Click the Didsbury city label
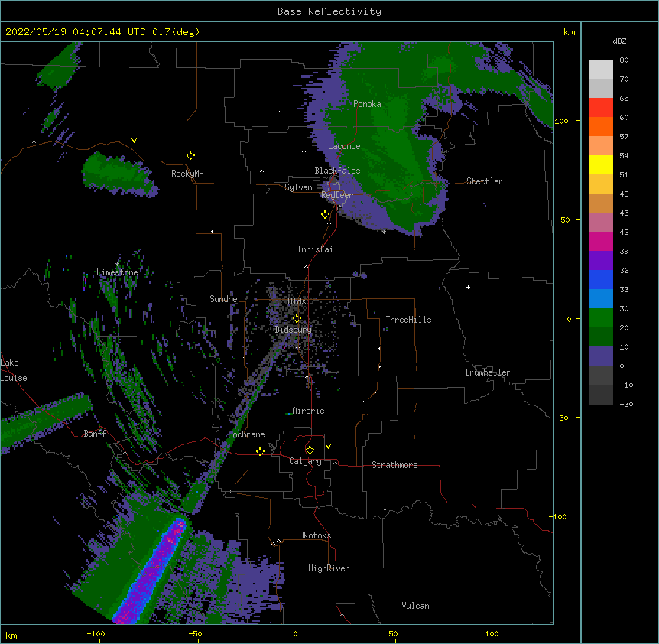This screenshot has width=659, height=644. tap(294, 330)
